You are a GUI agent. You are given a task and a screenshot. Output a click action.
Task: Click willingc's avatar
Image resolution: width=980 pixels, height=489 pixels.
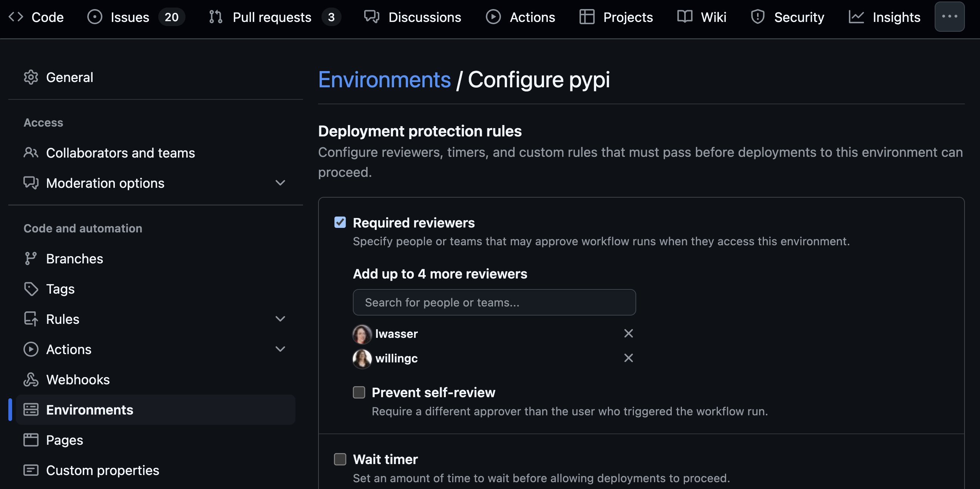click(x=362, y=359)
